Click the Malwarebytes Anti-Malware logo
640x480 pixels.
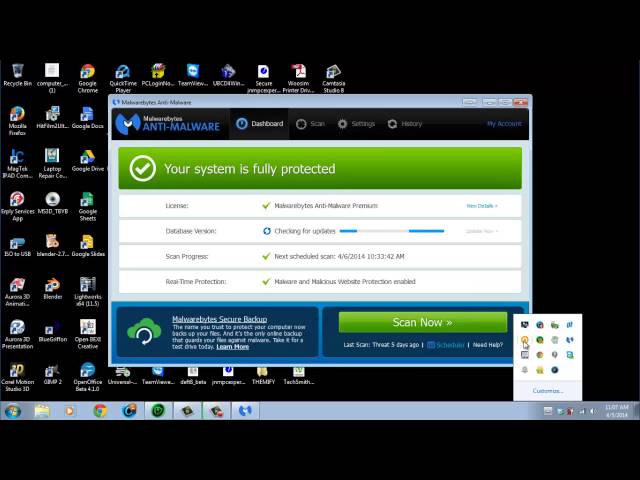pyautogui.click(x=168, y=124)
